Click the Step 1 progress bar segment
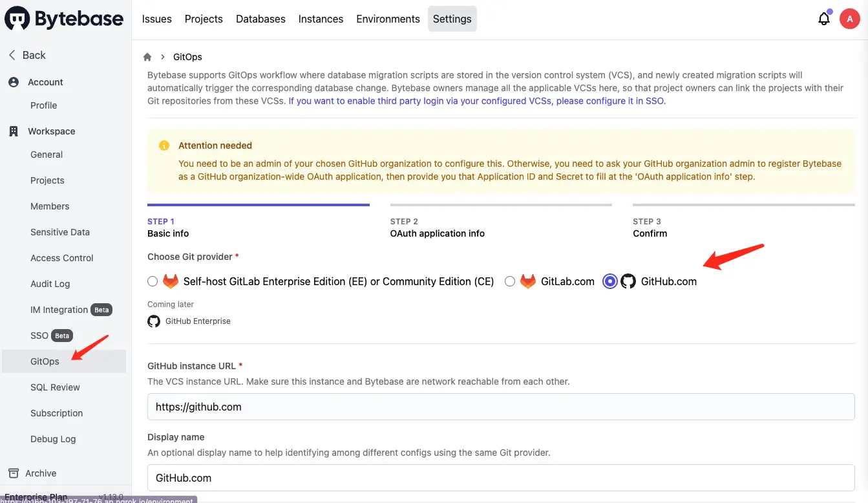Image resolution: width=868 pixels, height=503 pixels. pyautogui.click(x=259, y=204)
